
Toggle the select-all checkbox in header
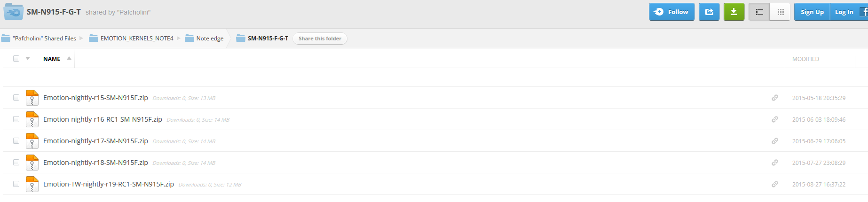pos(16,59)
